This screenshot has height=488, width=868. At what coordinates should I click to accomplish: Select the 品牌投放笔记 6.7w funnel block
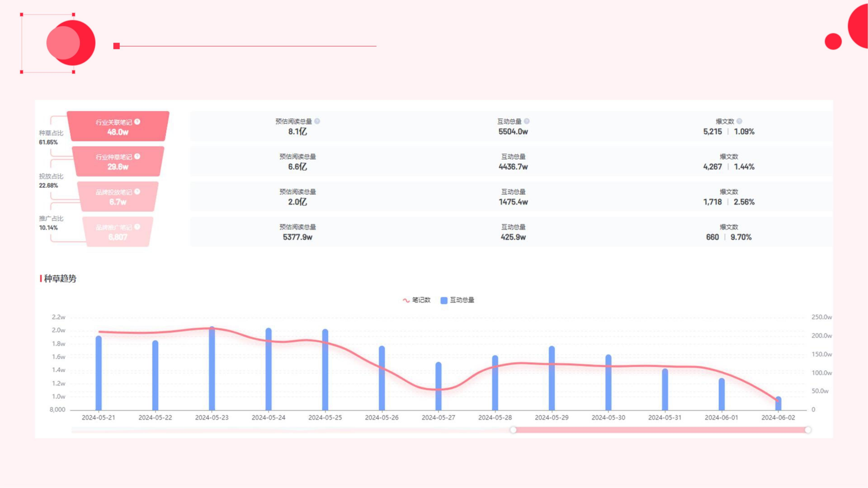click(118, 197)
